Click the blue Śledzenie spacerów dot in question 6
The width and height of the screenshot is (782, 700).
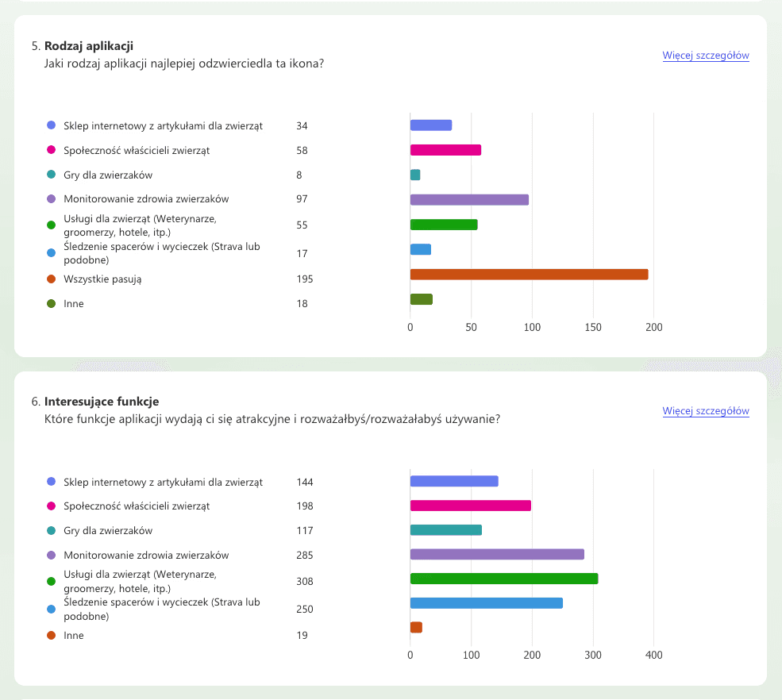(x=51, y=609)
